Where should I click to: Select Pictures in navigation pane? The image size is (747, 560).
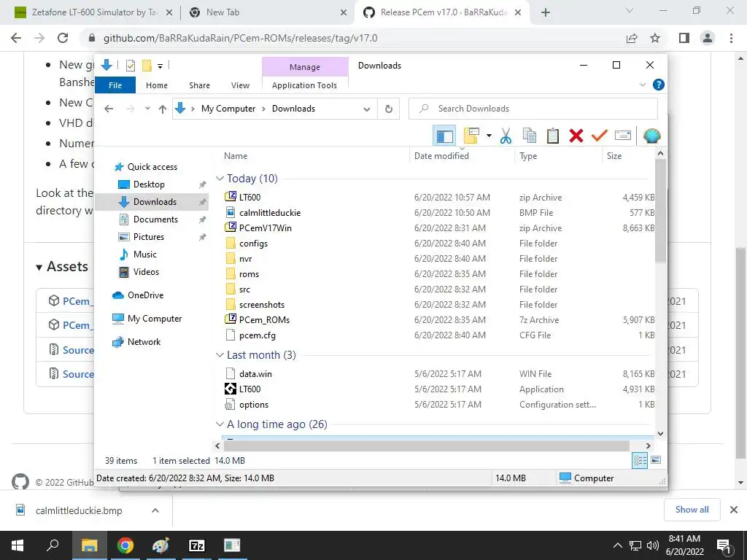point(149,237)
